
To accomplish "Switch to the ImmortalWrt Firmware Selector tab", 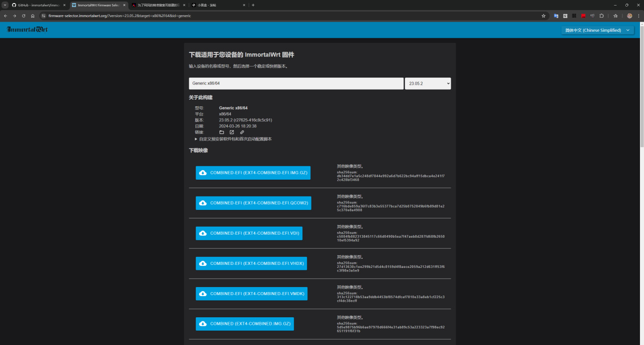I will click(98, 5).
